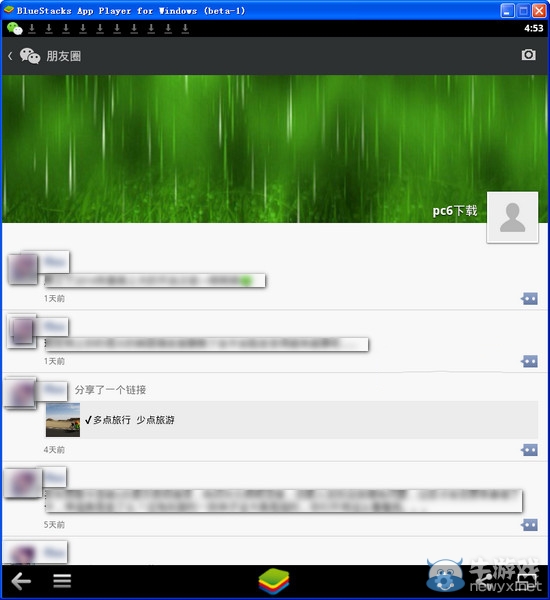Screen dimensions: 550x600
Task: Click the WeChat logo in the header bar
Action: tap(30, 56)
